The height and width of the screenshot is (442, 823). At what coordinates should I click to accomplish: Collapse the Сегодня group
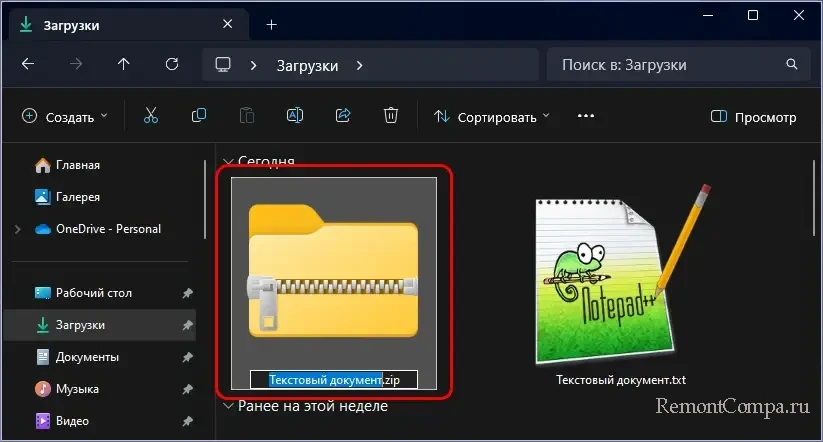coord(228,161)
